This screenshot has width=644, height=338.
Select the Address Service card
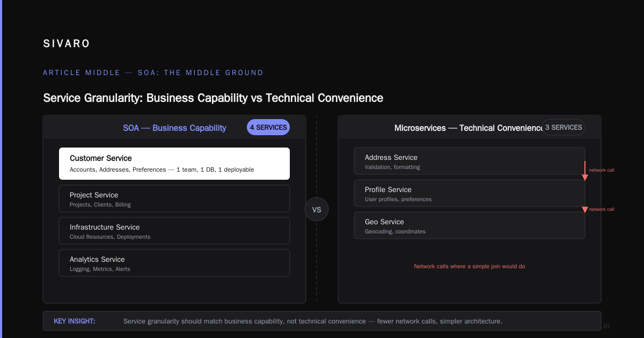click(x=470, y=161)
